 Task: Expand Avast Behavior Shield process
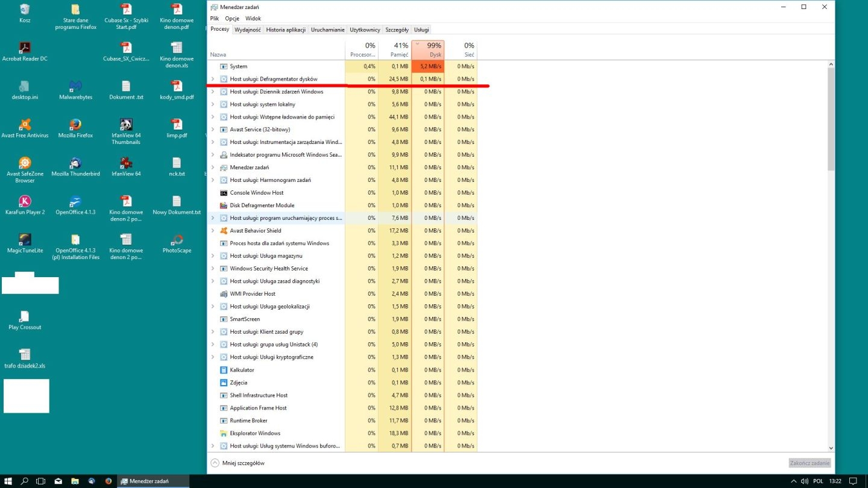point(213,231)
